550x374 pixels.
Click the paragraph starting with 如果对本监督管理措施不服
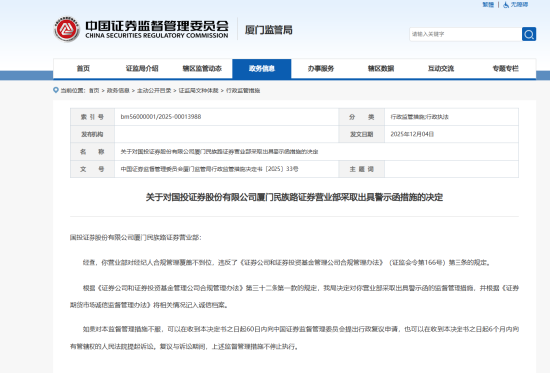click(x=294, y=338)
